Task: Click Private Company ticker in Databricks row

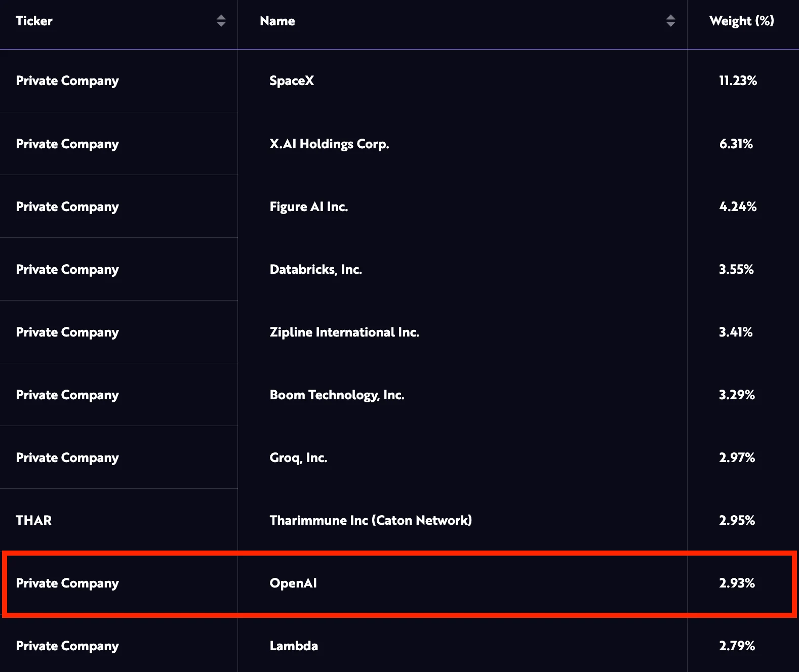Action: (67, 270)
